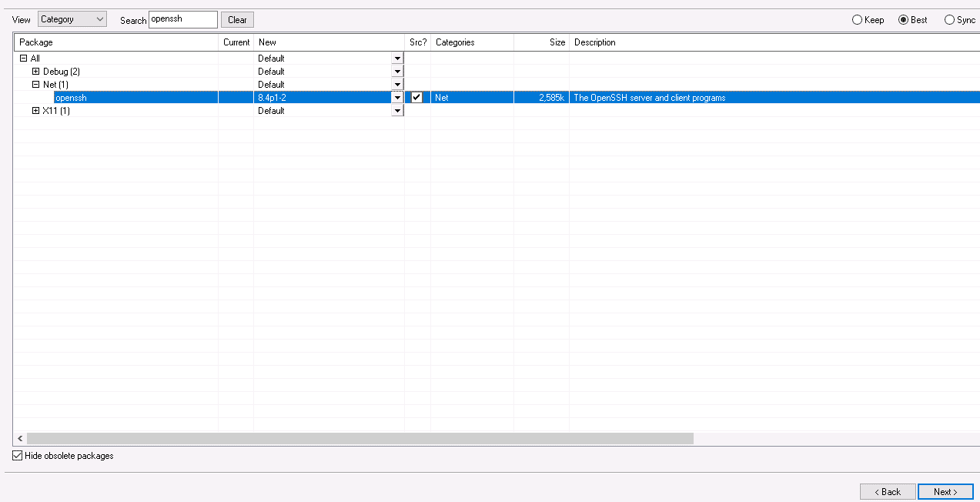This screenshot has width=980, height=502.
Task: Expand the Debug (2) category
Action: click(35, 72)
